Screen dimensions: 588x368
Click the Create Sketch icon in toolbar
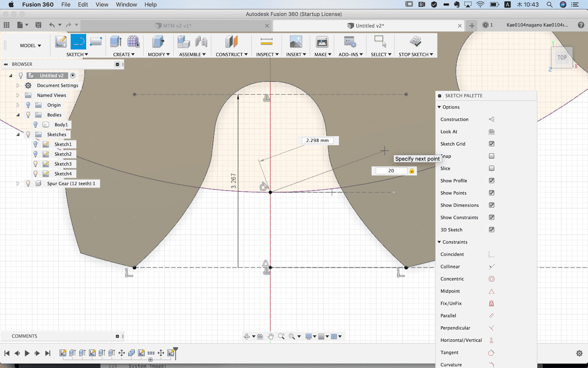click(x=61, y=42)
